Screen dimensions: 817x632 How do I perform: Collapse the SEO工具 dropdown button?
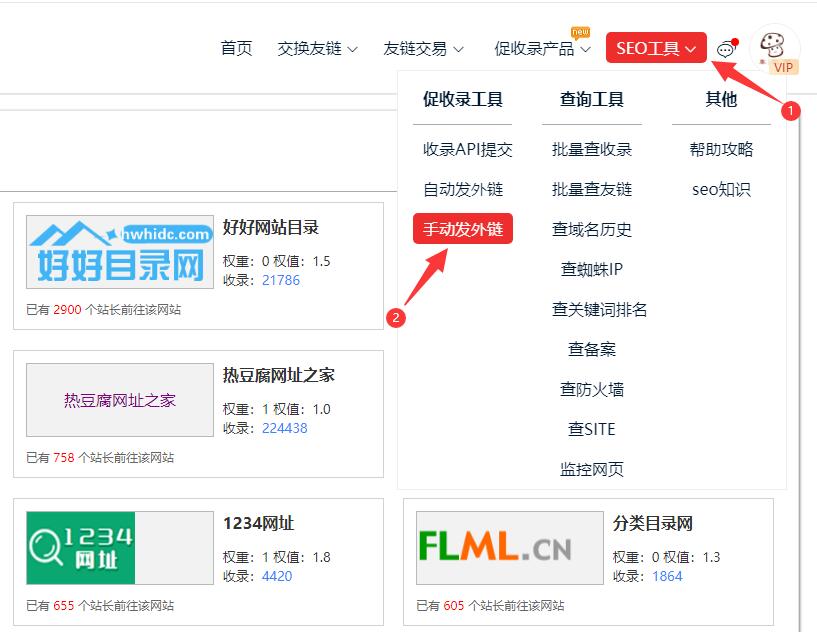coord(656,48)
